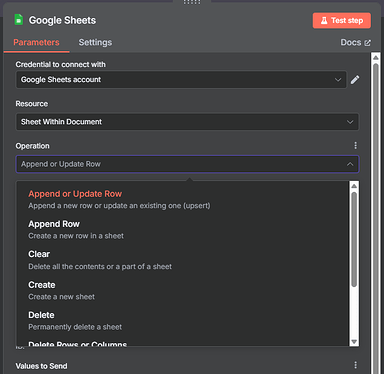Click panel scrollbar up arrow

tap(376, 58)
